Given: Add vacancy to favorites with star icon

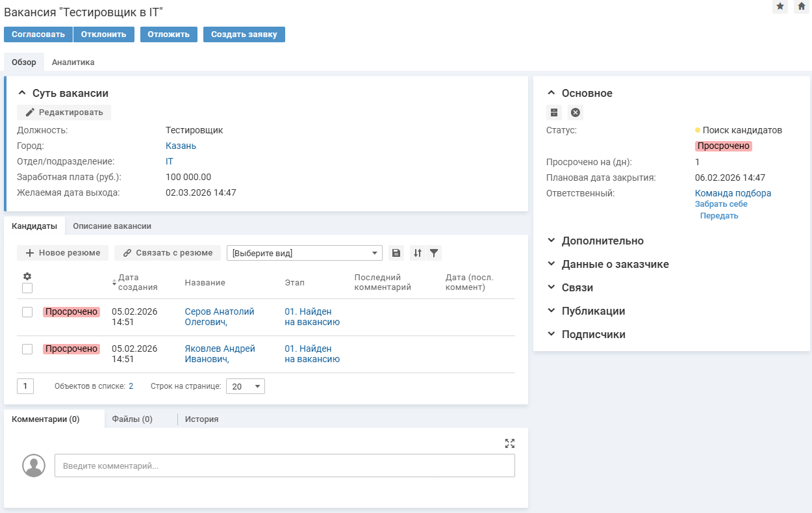Looking at the screenshot, I should pos(780,7).
